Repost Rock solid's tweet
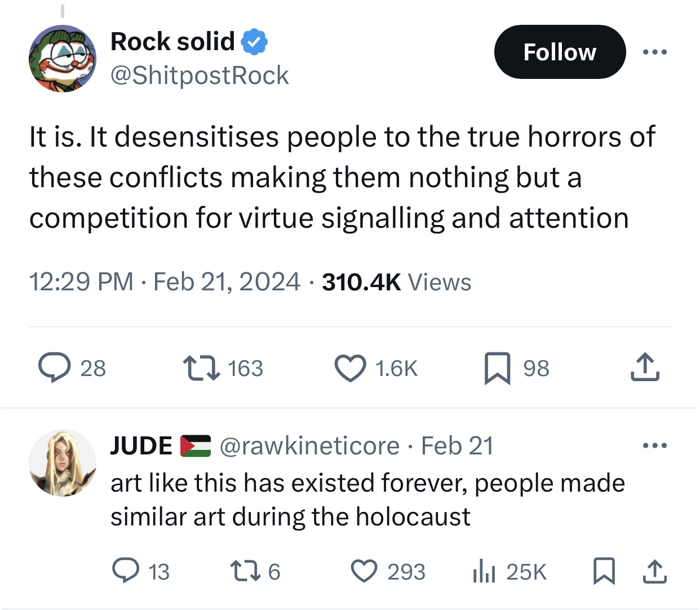Viewport: 700px width, 610px height. [x=201, y=368]
